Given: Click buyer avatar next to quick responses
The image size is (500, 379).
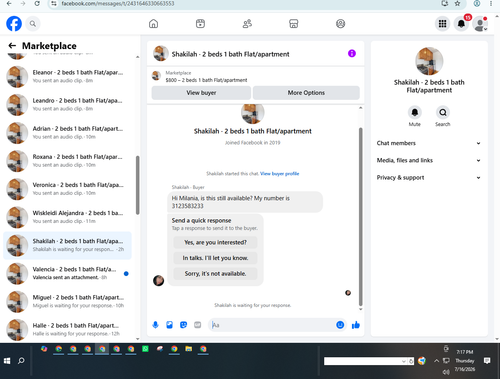Looking at the screenshot, I should coord(158,280).
